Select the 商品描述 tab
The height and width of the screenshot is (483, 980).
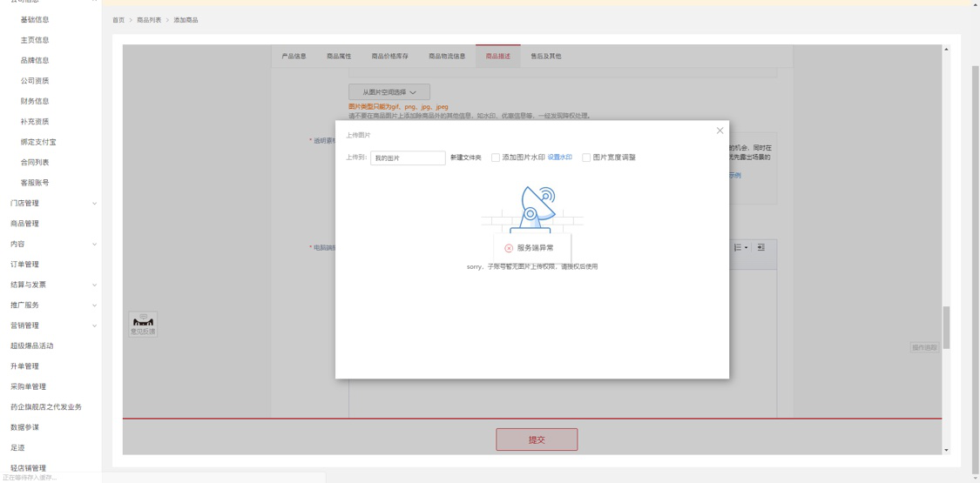click(498, 57)
